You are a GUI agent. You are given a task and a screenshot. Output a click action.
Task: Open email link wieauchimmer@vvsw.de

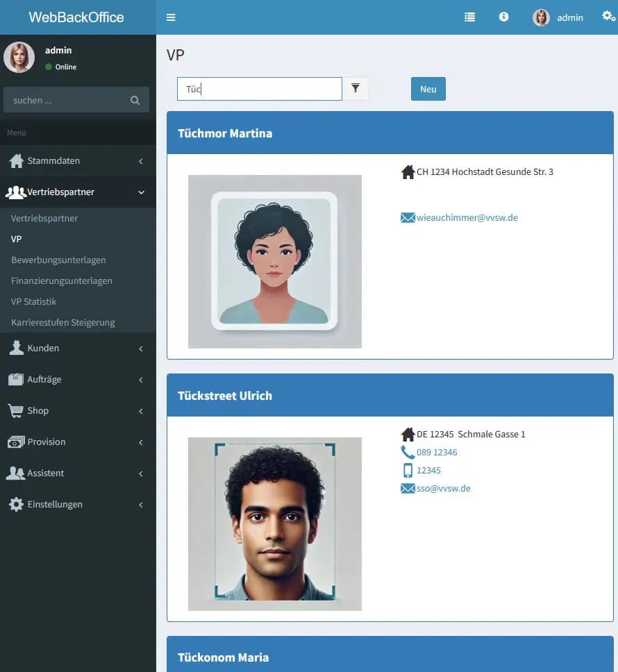[467, 217]
